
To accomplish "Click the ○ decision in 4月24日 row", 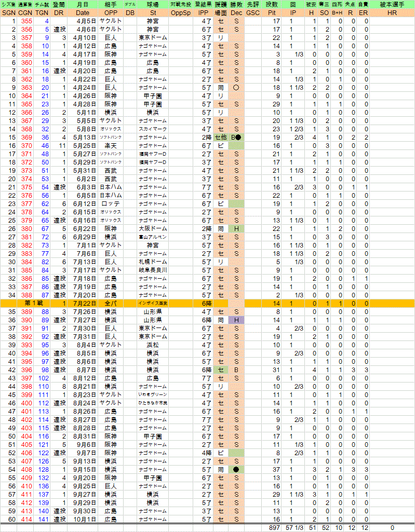I will (x=236, y=88).
